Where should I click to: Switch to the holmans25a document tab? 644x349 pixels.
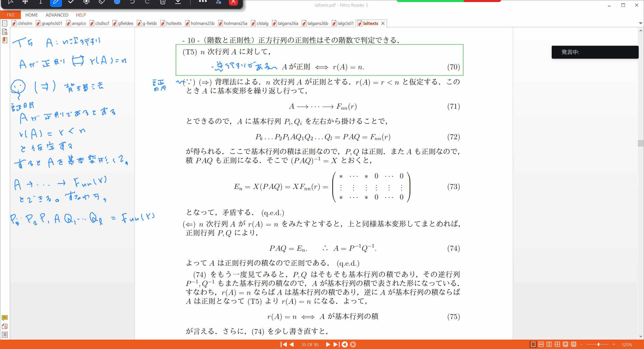233,23
